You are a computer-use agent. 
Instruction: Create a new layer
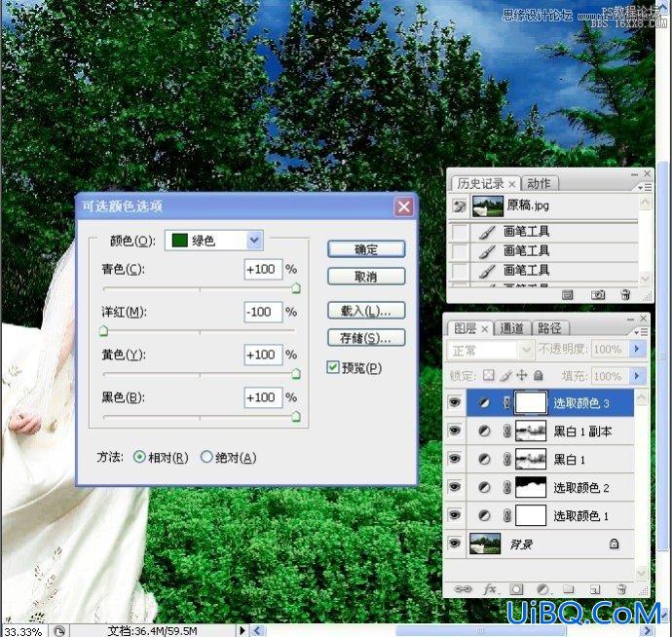point(595,590)
